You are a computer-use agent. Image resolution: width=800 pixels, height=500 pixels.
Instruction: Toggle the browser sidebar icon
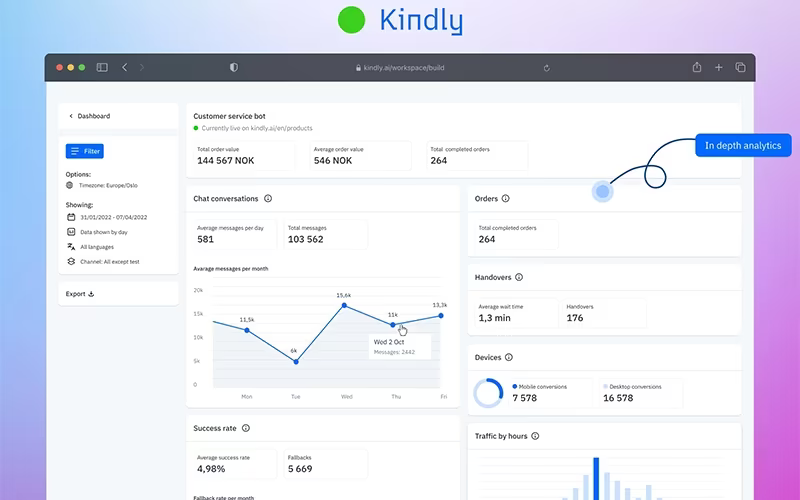(102, 67)
